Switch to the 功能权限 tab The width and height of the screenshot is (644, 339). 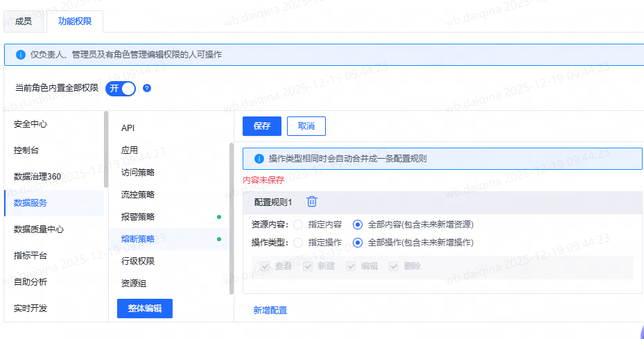(75, 21)
